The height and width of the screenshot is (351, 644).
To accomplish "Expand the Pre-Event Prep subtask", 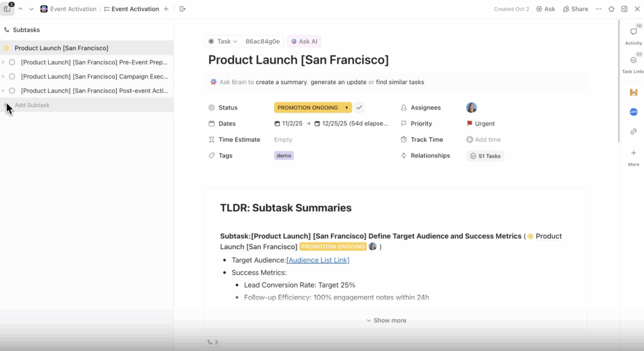I will [x=3, y=62].
